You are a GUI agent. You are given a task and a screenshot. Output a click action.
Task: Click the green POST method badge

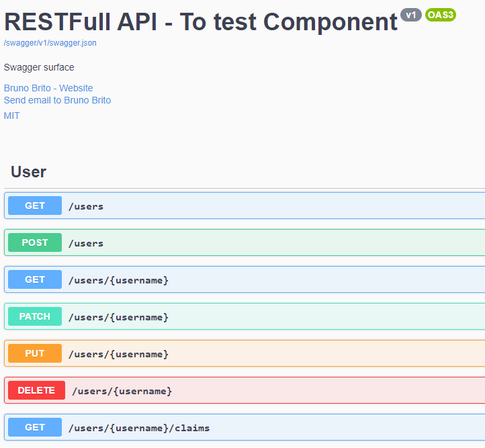[35, 242]
